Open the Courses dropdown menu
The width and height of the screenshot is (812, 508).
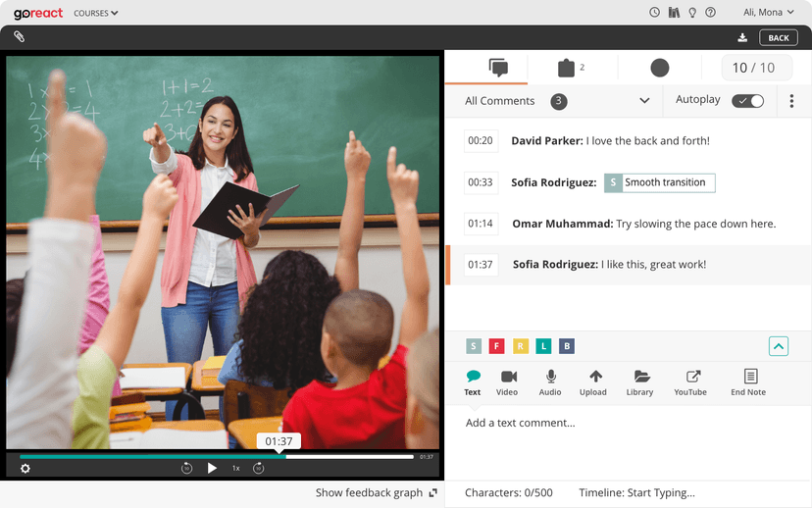coord(96,13)
